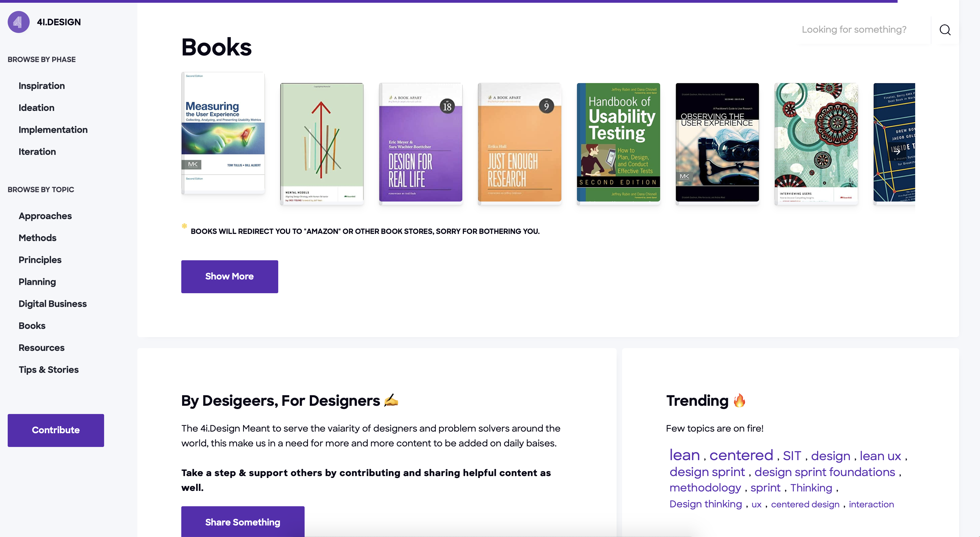Select the Mental Models book cover
Viewport: 980px width, 537px height.
pyautogui.click(x=322, y=142)
